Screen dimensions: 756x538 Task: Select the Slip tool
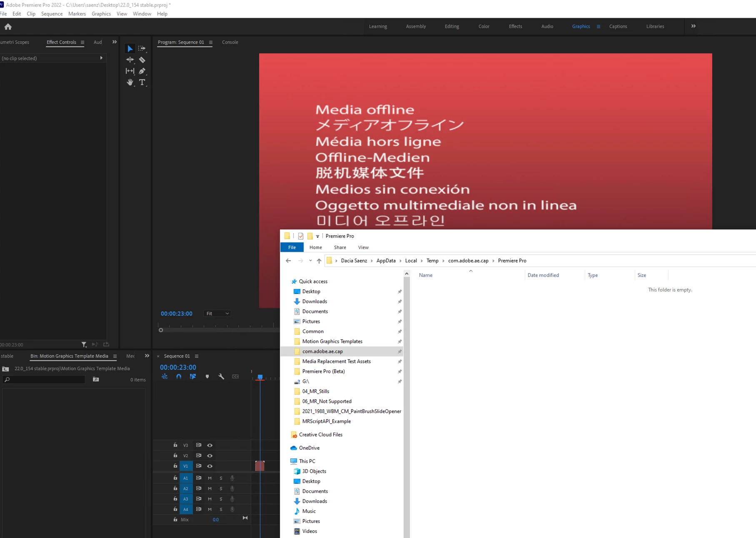[130, 71]
